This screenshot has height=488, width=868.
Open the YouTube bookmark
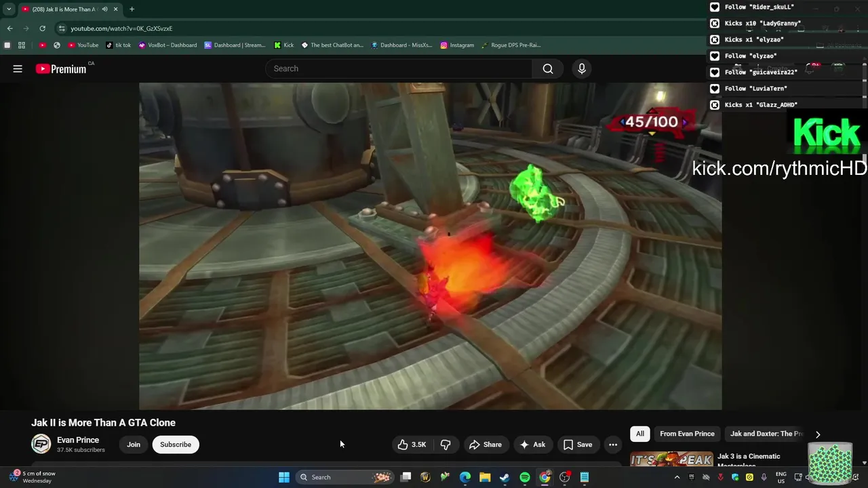pos(83,45)
